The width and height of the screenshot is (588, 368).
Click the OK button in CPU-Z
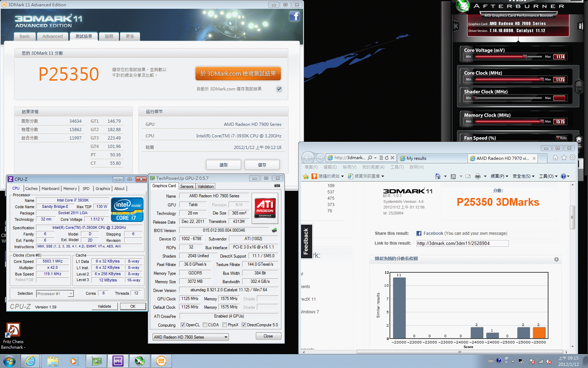click(x=133, y=306)
